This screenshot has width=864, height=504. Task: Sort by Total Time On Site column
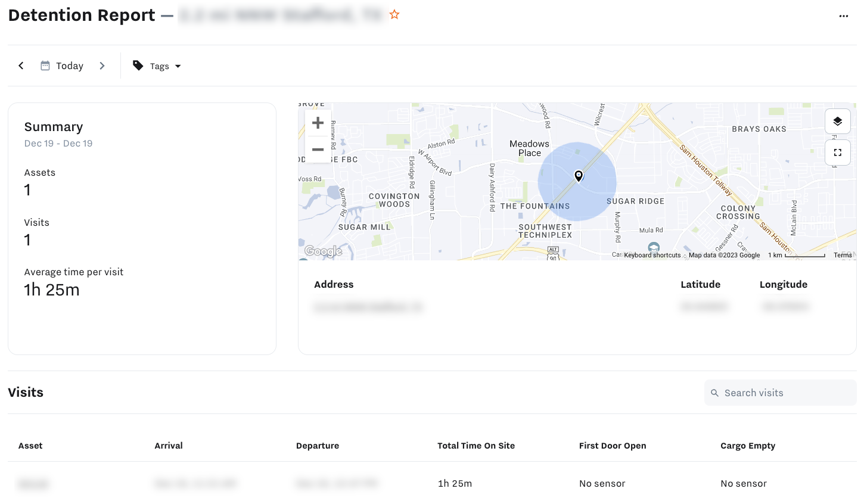point(476,446)
